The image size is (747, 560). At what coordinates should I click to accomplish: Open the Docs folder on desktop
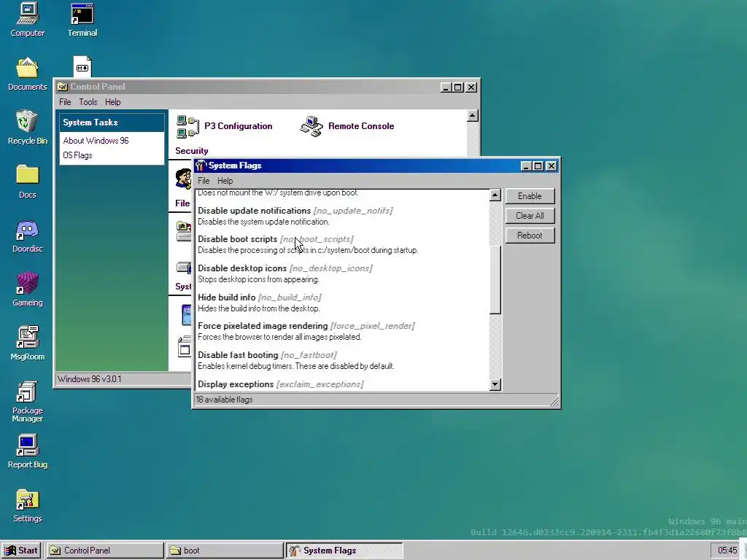coord(27,182)
